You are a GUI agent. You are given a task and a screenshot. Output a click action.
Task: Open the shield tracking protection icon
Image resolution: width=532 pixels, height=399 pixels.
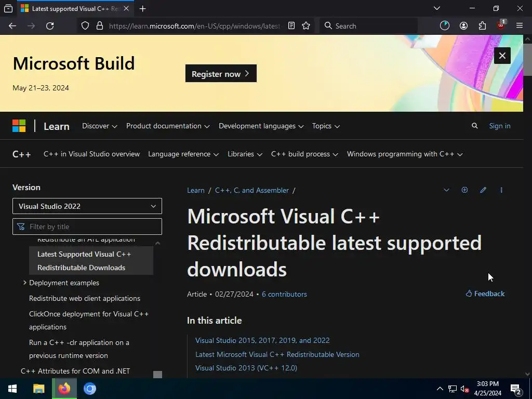point(85,26)
